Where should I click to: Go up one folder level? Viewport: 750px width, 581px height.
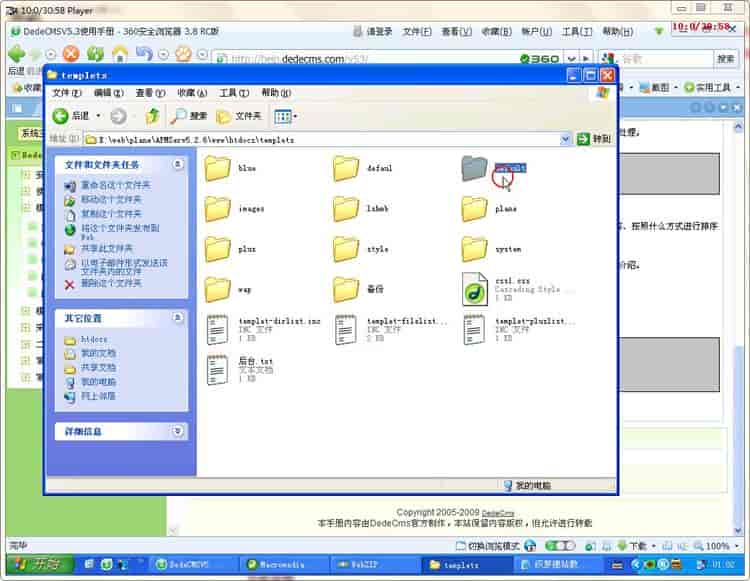click(x=153, y=116)
